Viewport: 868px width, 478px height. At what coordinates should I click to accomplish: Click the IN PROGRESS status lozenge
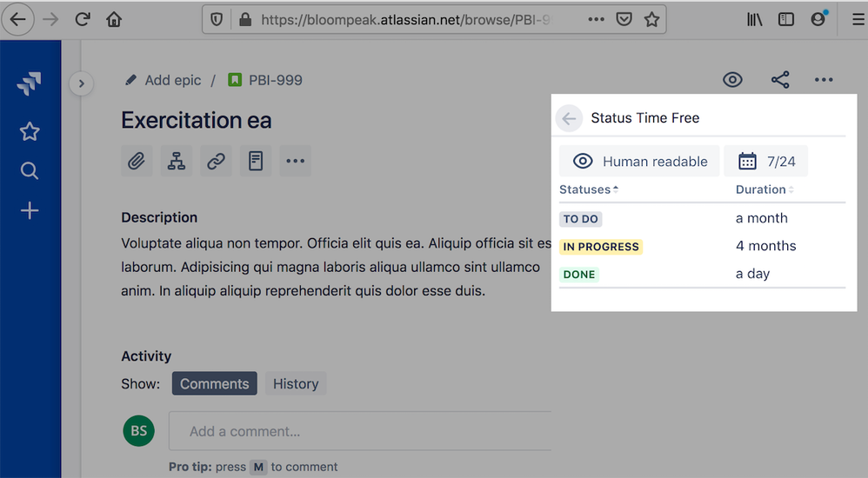(601, 247)
